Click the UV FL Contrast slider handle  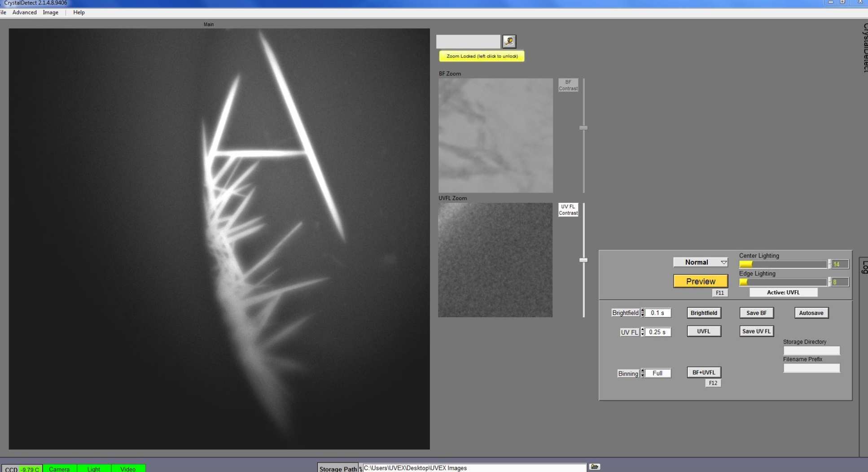583,260
